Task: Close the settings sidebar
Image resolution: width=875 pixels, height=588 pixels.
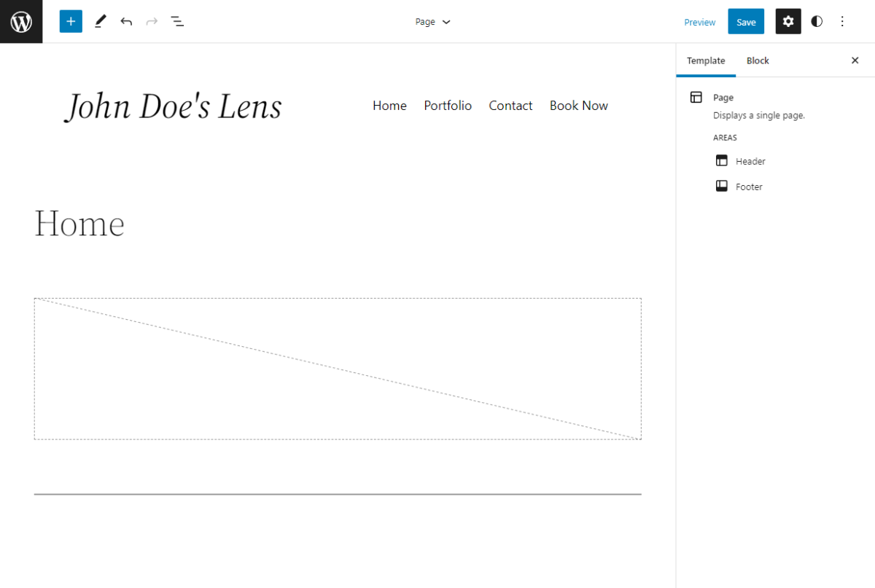Action: pos(855,60)
